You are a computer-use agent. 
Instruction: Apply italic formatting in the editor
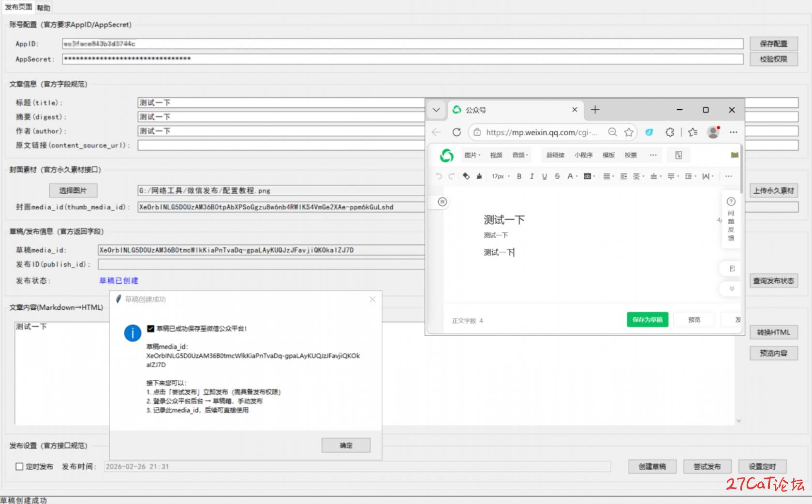(x=531, y=176)
